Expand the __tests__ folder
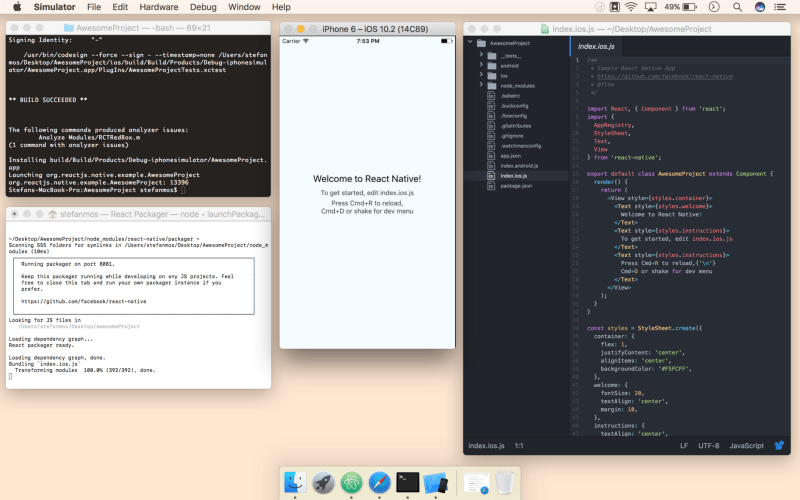The height and width of the screenshot is (500, 800). click(481, 56)
